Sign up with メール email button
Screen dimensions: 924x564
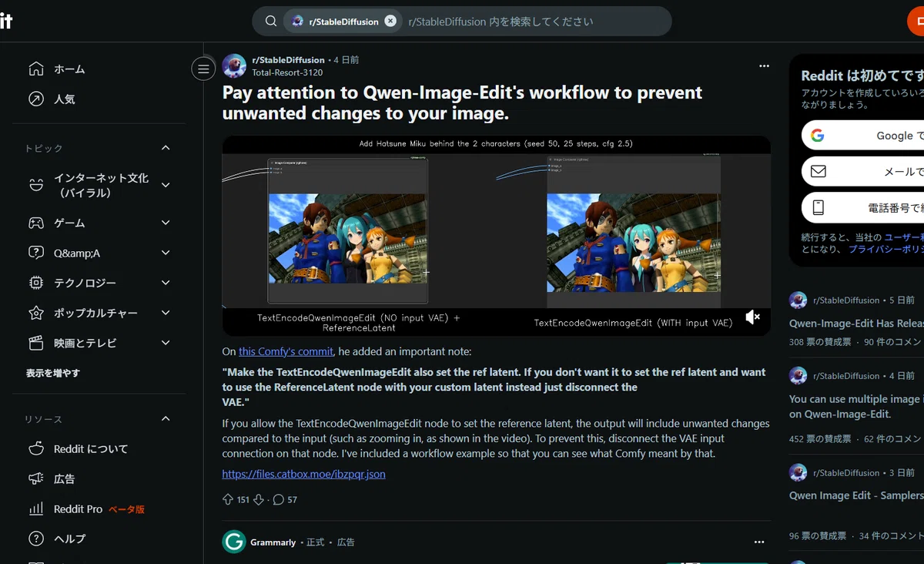(862, 171)
